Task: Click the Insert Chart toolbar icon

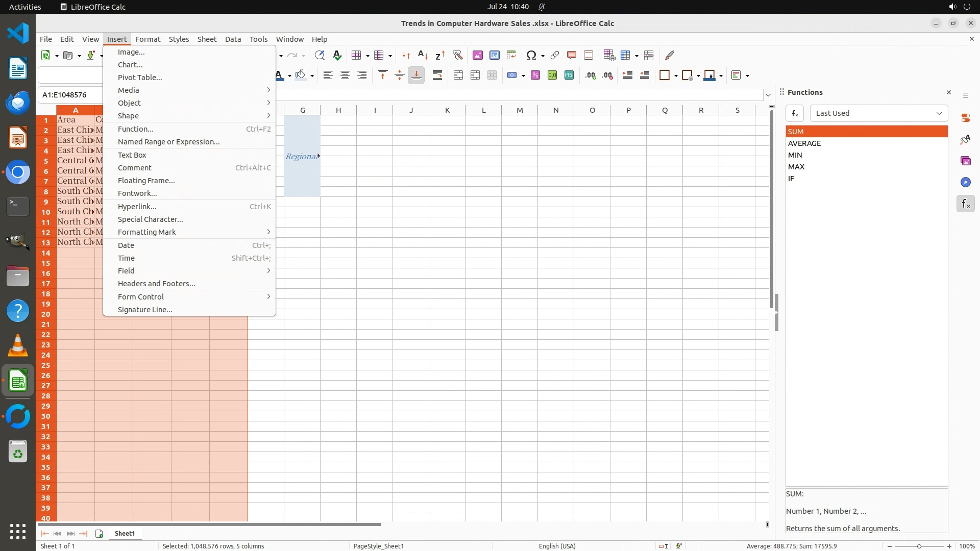Action: 494,55
